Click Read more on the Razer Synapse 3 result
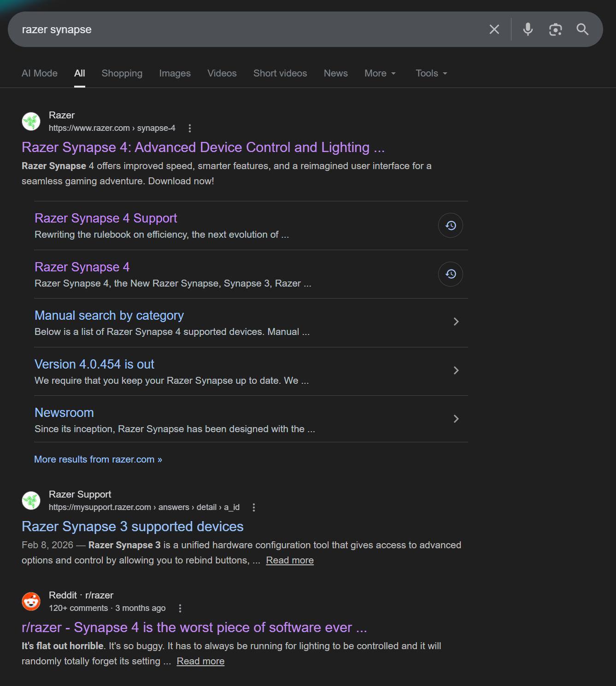Image resolution: width=616 pixels, height=686 pixels. point(289,560)
